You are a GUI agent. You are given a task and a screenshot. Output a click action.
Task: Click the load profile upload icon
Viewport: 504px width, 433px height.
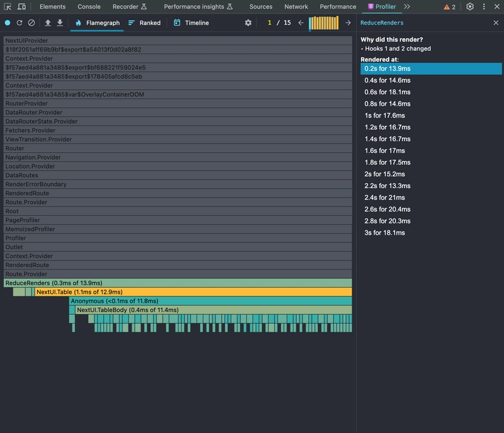coord(48,23)
